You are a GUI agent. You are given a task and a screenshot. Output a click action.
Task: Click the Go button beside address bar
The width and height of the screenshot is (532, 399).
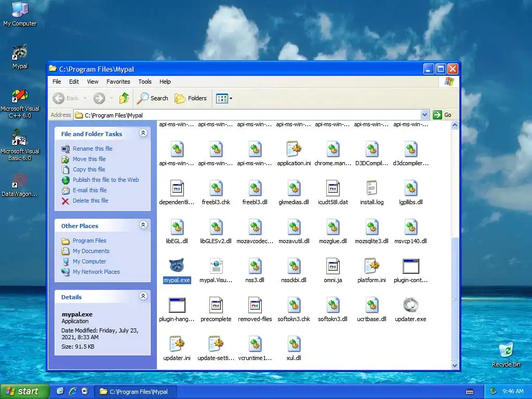tap(443, 115)
